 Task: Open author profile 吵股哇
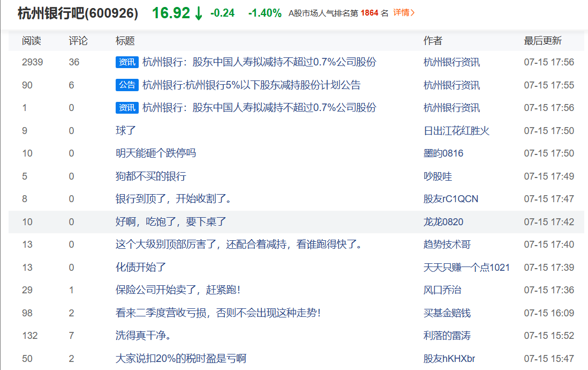[438, 176]
